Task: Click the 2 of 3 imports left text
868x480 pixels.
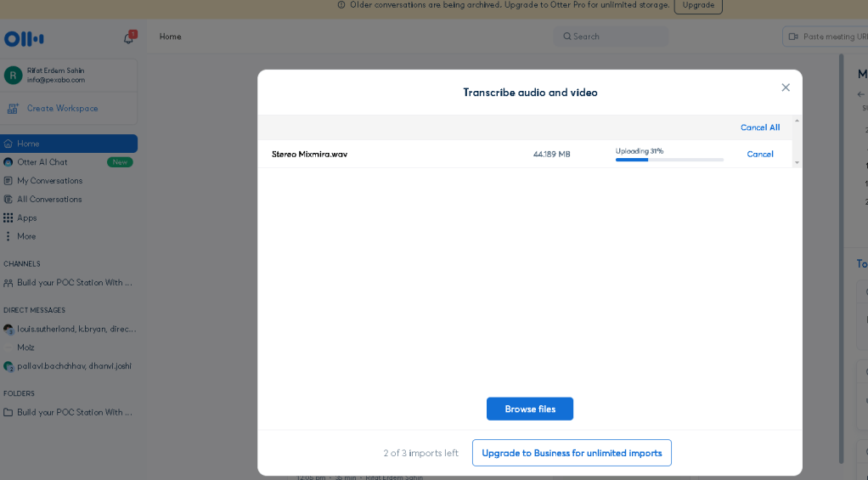Action: tap(420, 453)
